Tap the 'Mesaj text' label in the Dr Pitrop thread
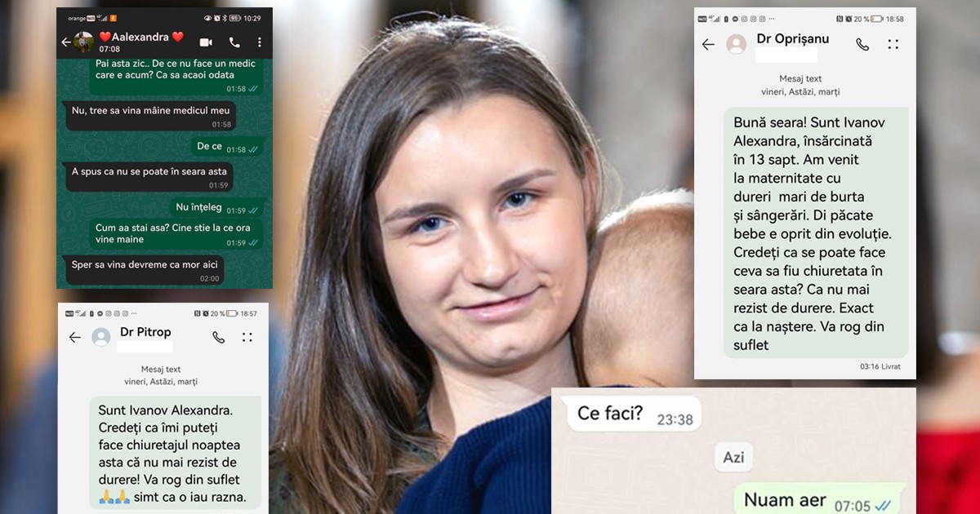 tap(161, 370)
